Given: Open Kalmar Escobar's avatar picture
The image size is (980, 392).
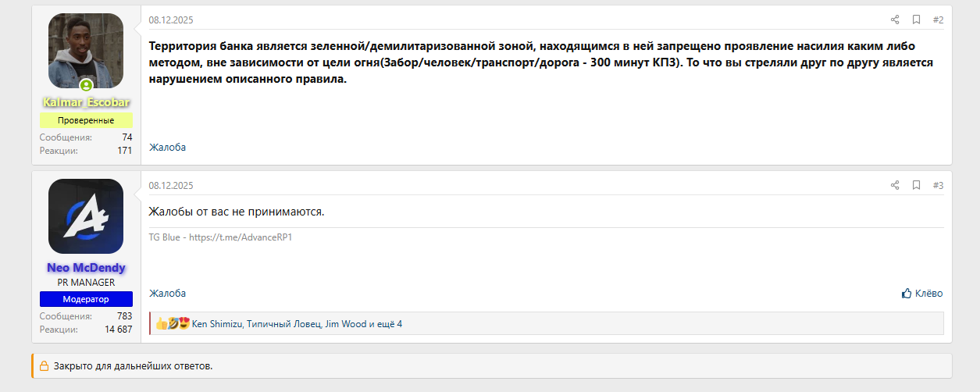Looking at the screenshot, I should (86, 51).
